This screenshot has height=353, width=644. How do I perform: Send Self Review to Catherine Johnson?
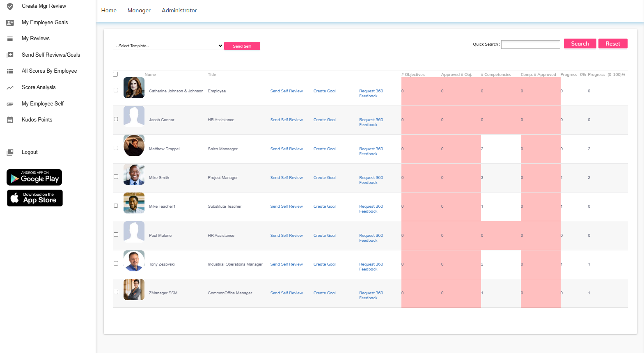pyautogui.click(x=286, y=91)
